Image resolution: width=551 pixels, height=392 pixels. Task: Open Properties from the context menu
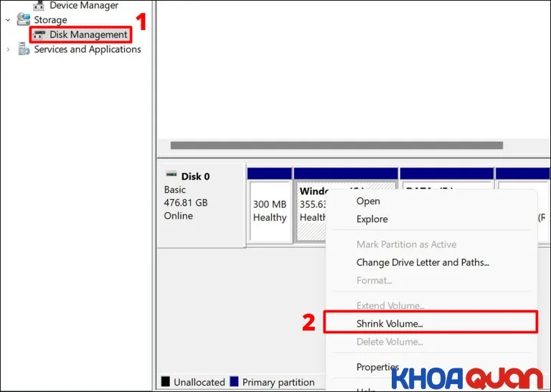point(377,367)
